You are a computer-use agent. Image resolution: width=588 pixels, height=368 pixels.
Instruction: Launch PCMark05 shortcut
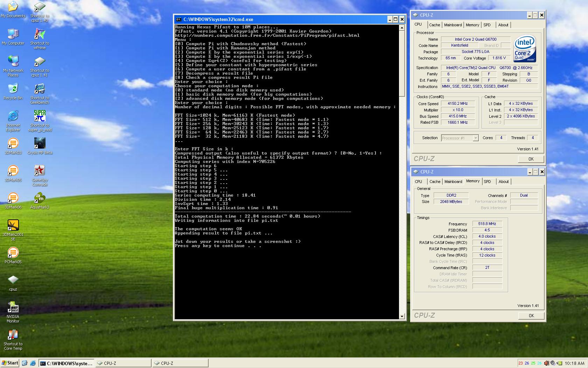pyautogui.click(x=13, y=255)
